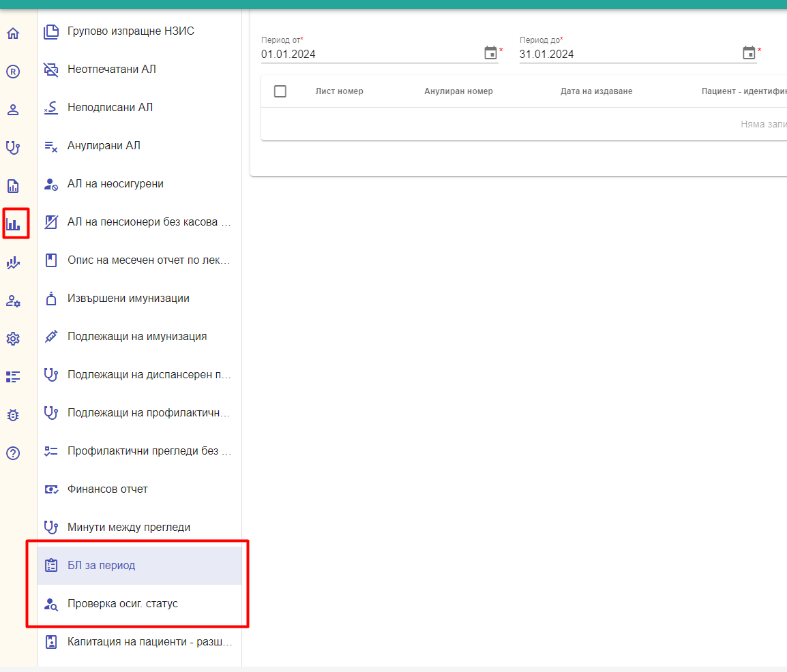Select Неотпечатани АЛ report
Viewport: 787px width, 672px height.
tap(140, 70)
